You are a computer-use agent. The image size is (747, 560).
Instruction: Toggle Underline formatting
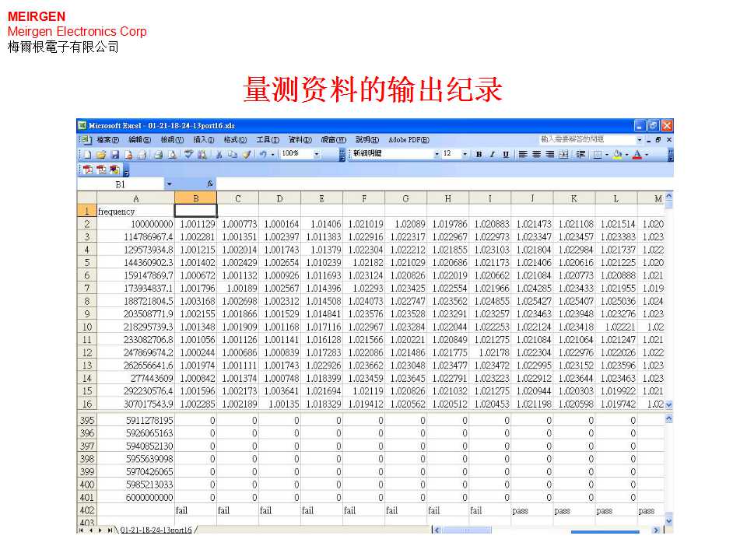tap(505, 154)
